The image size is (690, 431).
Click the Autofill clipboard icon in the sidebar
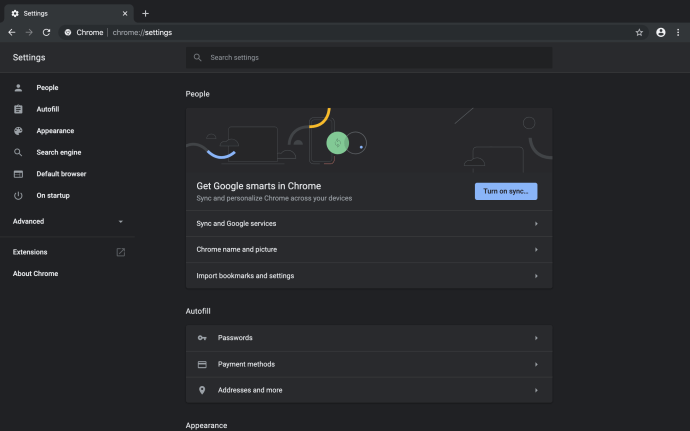(x=18, y=109)
